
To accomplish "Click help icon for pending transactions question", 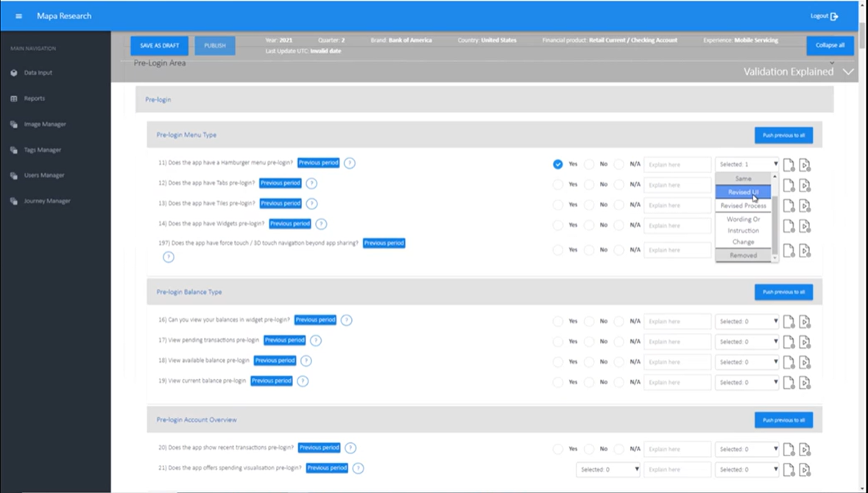I will click(x=316, y=340).
